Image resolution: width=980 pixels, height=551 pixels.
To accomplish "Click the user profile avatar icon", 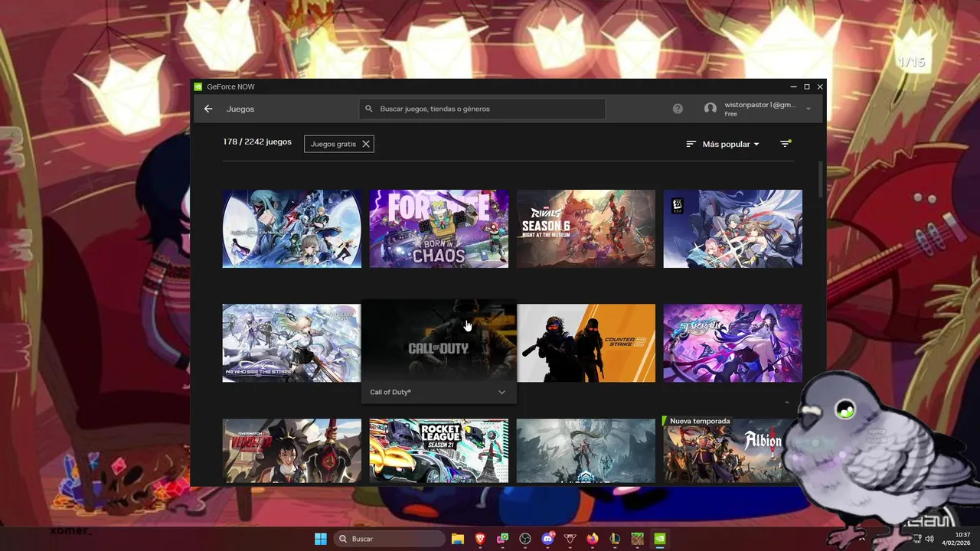I will (x=710, y=109).
